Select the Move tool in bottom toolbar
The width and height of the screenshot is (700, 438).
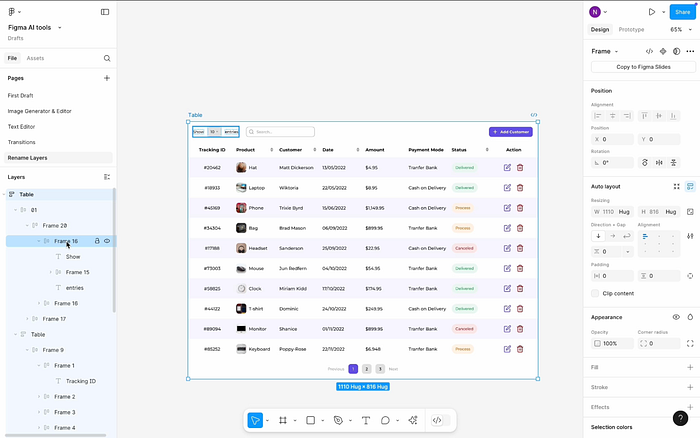click(256, 420)
